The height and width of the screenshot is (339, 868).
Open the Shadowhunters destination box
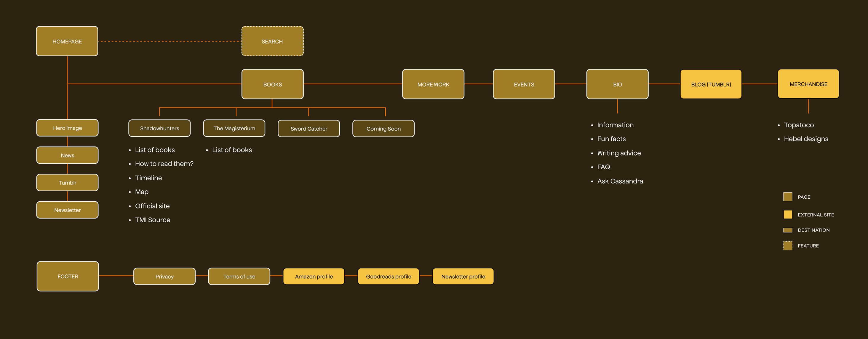159,128
